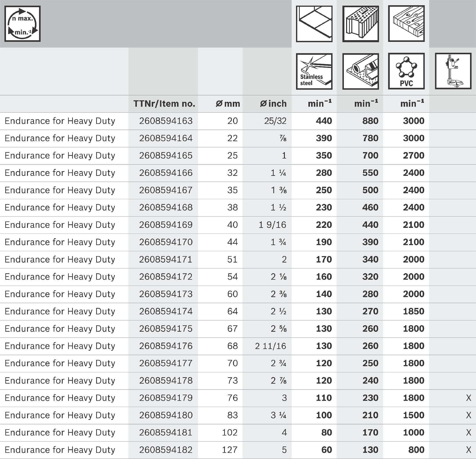Click the drill stand icon

pos(453,71)
